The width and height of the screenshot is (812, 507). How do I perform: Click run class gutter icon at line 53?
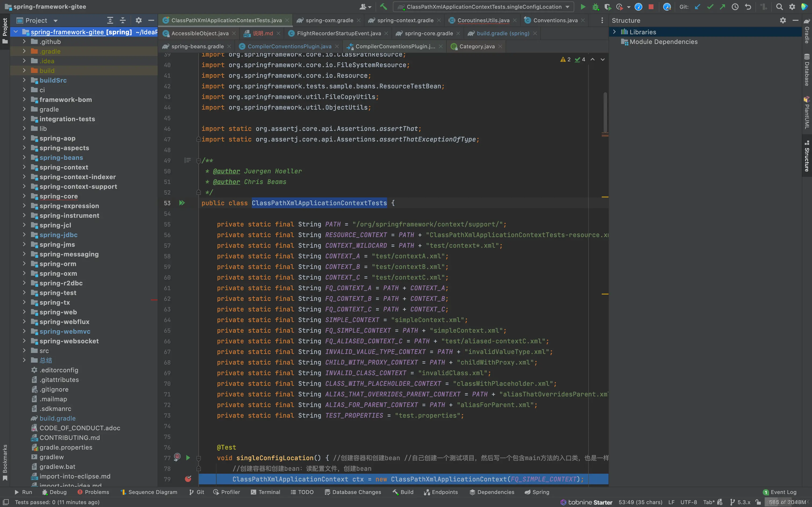click(182, 203)
